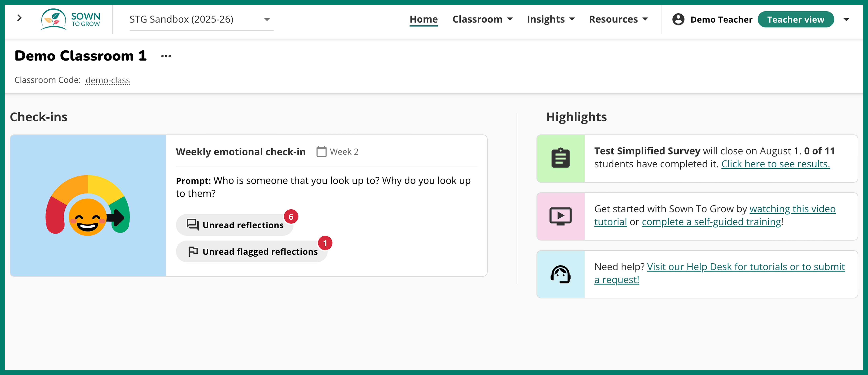
Task: Click the flag icon for flagged reflections
Action: pos(193,251)
